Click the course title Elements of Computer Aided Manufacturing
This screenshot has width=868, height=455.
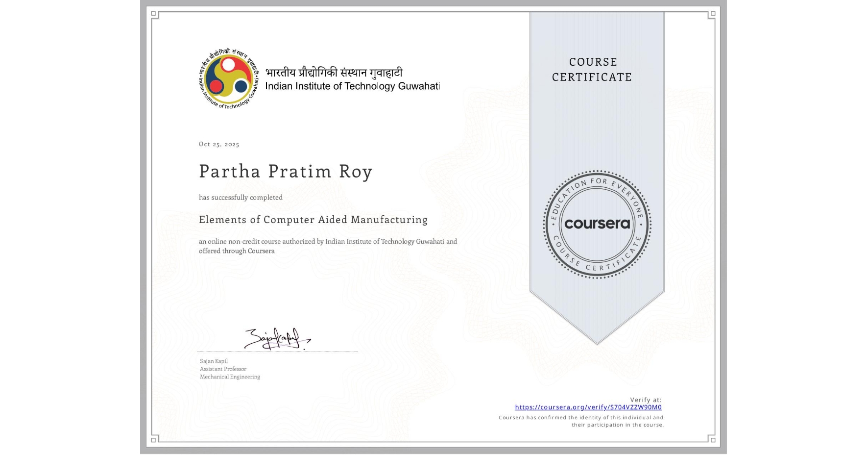pyautogui.click(x=313, y=220)
